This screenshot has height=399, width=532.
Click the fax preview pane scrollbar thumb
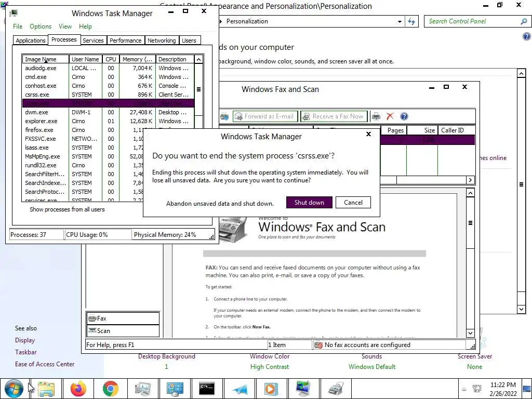point(470,223)
